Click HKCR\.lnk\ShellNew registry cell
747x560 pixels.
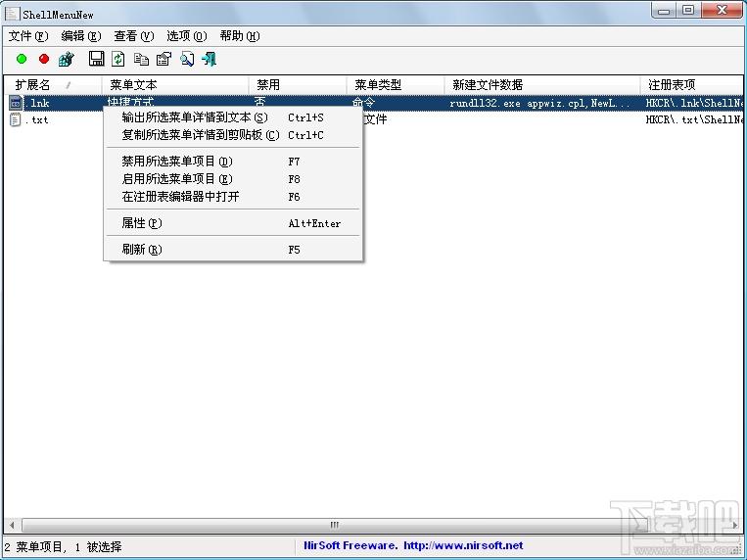pos(693,103)
